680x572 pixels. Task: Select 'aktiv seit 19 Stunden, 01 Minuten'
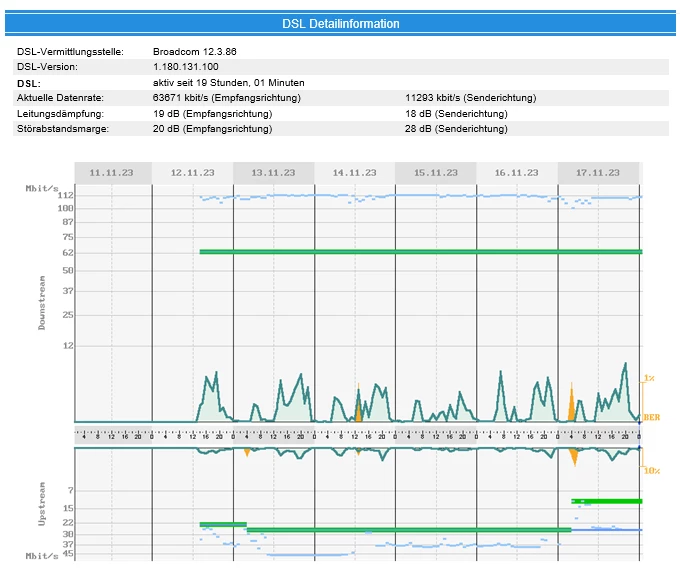pos(229,82)
